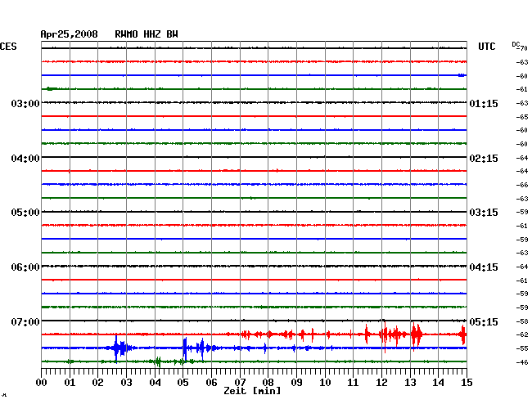
Task: Click the DC offset value "-58"
Action: point(522,321)
